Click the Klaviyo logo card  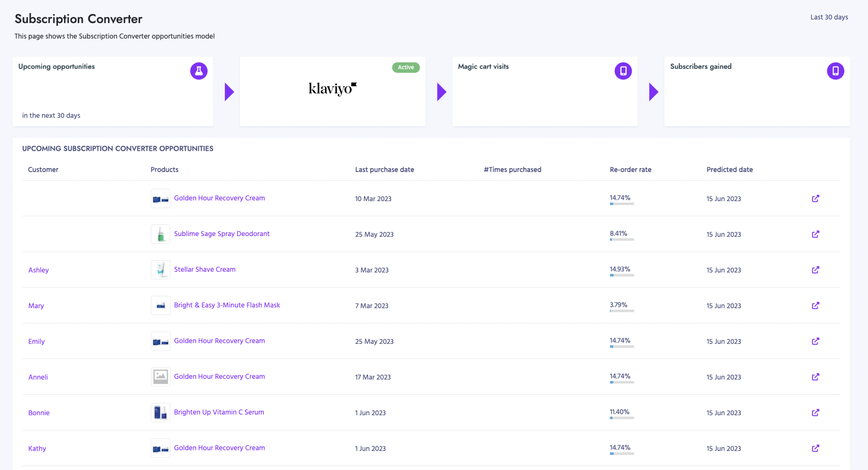click(332, 89)
